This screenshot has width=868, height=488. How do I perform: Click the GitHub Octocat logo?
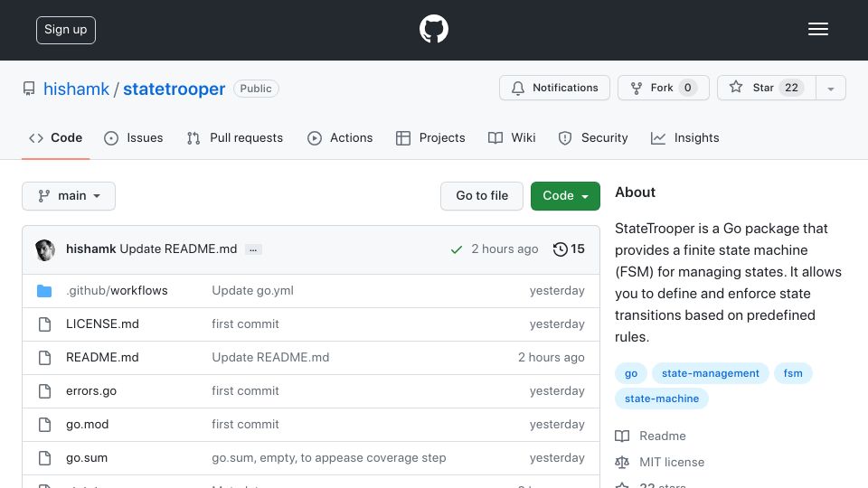(x=433, y=29)
